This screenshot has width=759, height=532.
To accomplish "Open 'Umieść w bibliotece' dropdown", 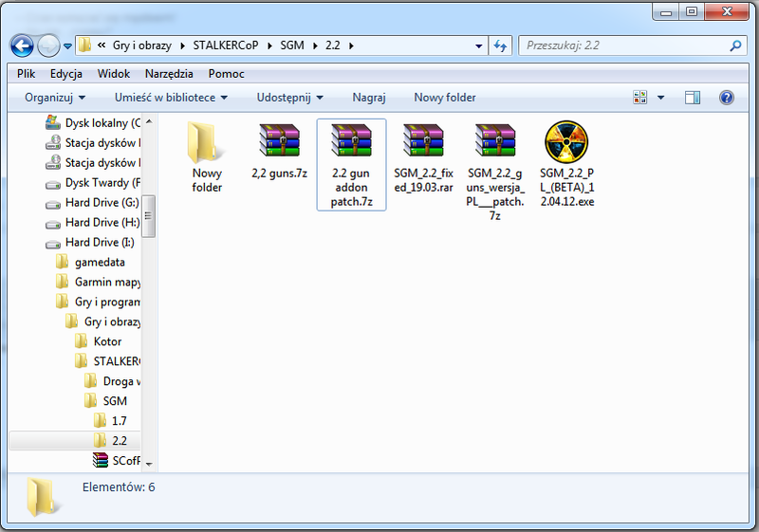I will coord(171,98).
